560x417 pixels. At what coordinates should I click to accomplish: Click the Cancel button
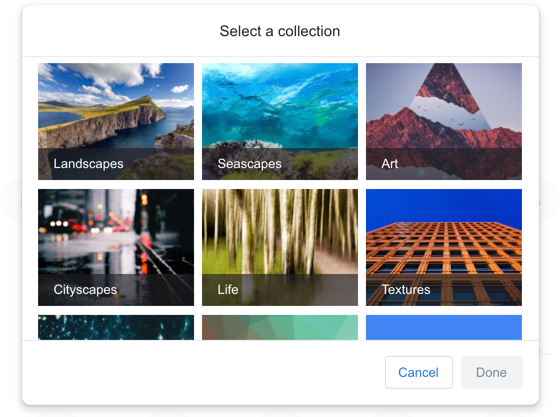coord(419,372)
